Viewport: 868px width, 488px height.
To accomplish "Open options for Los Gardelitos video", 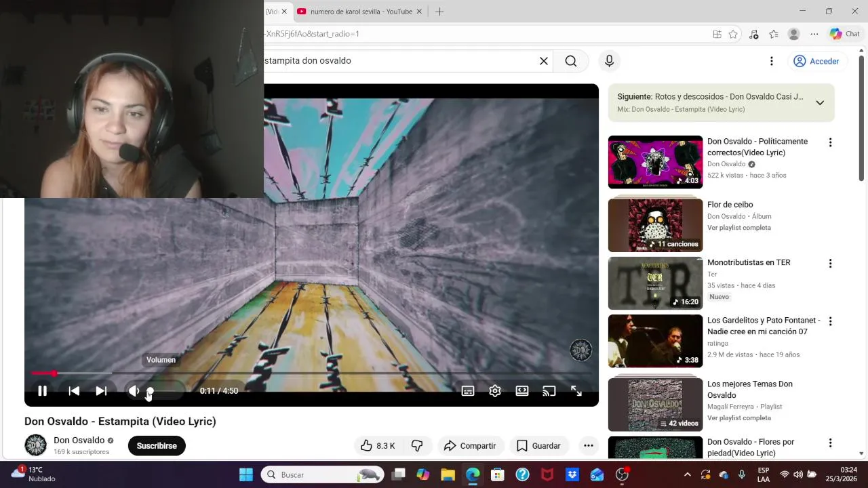I will 830,321.
